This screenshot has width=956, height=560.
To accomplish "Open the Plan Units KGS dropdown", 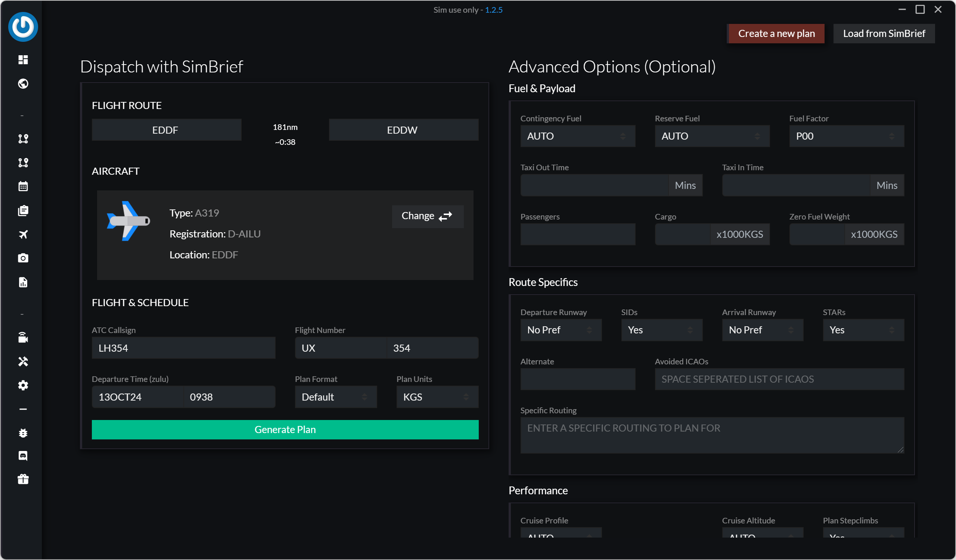I will [x=437, y=397].
